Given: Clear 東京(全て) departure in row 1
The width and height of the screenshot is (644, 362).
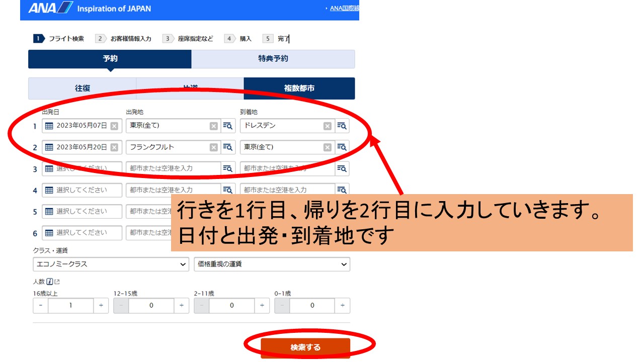Looking at the screenshot, I should click(x=214, y=126).
